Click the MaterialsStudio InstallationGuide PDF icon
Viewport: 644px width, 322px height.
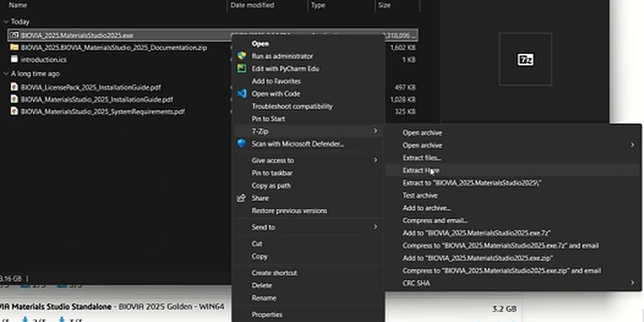coord(14,99)
